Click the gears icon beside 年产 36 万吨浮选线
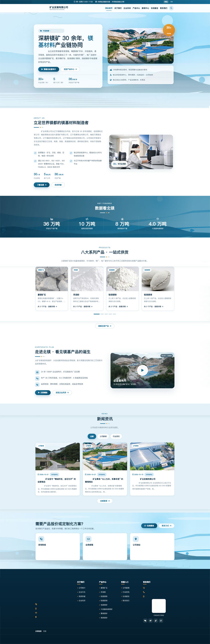 [x=37, y=378]
